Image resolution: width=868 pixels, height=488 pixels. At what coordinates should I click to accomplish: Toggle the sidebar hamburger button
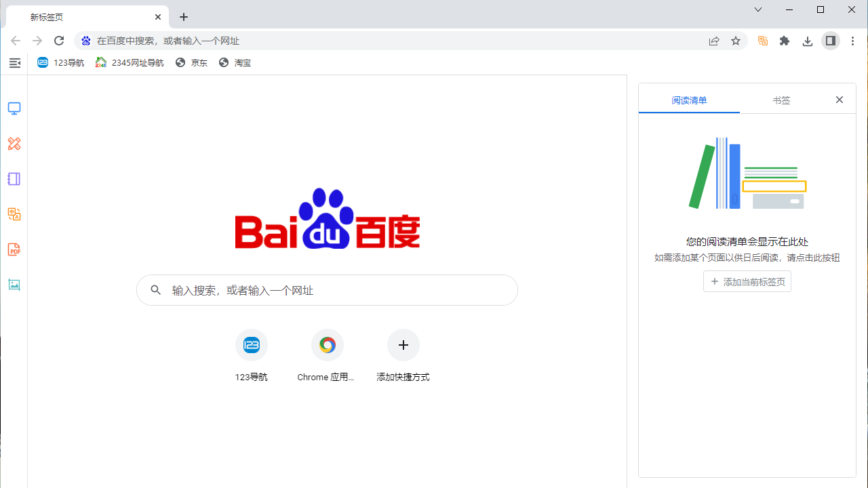14,62
